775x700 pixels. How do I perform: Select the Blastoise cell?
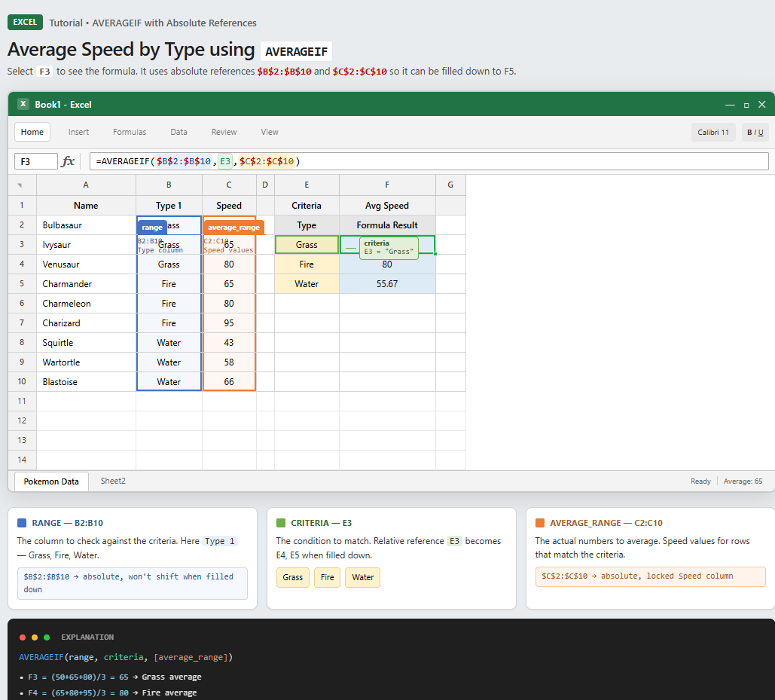click(x=86, y=381)
